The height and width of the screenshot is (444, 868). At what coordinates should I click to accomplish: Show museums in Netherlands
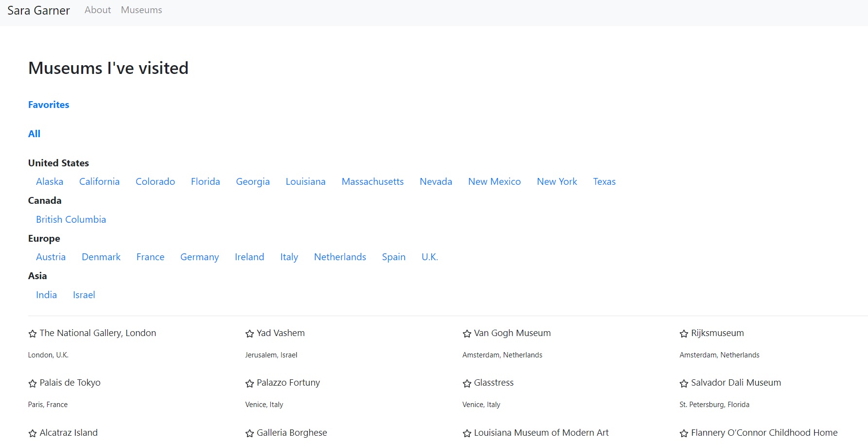340,257
